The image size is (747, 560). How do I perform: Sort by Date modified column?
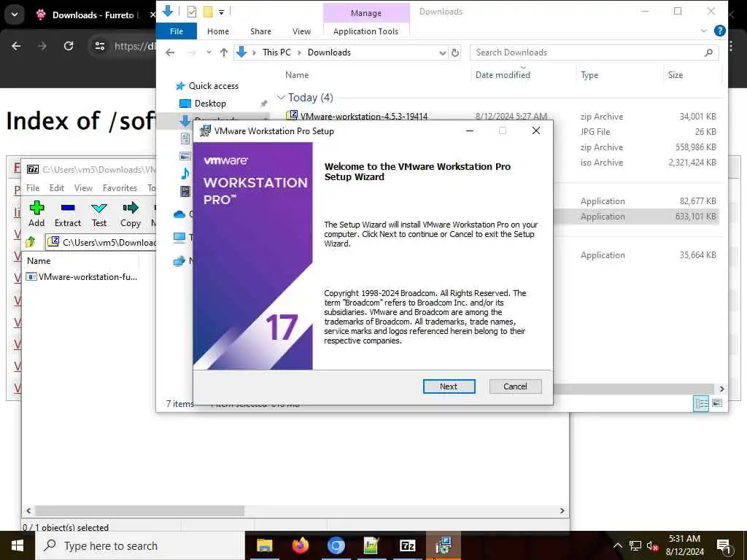coord(503,75)
